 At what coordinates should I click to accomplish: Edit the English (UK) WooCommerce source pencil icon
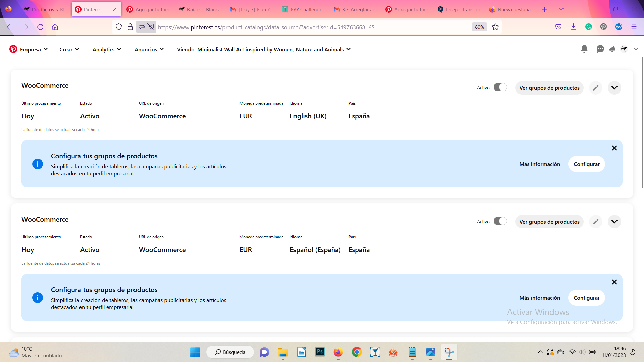coord(596,88)
